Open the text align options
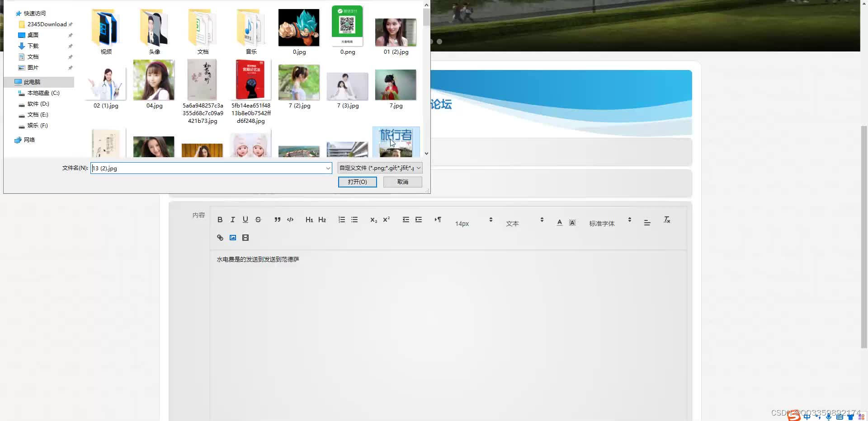868x421 pixels. [x=647, y=223]
